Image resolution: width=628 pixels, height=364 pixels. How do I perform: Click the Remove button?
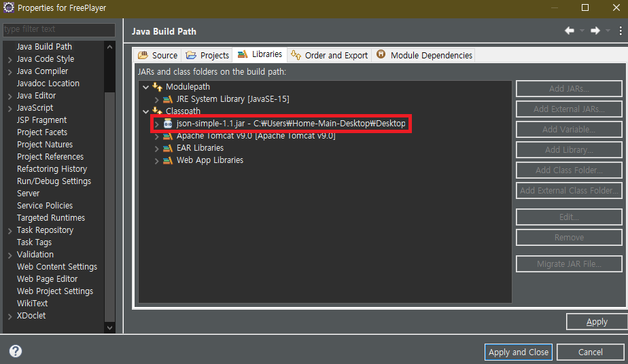point(569,238)
